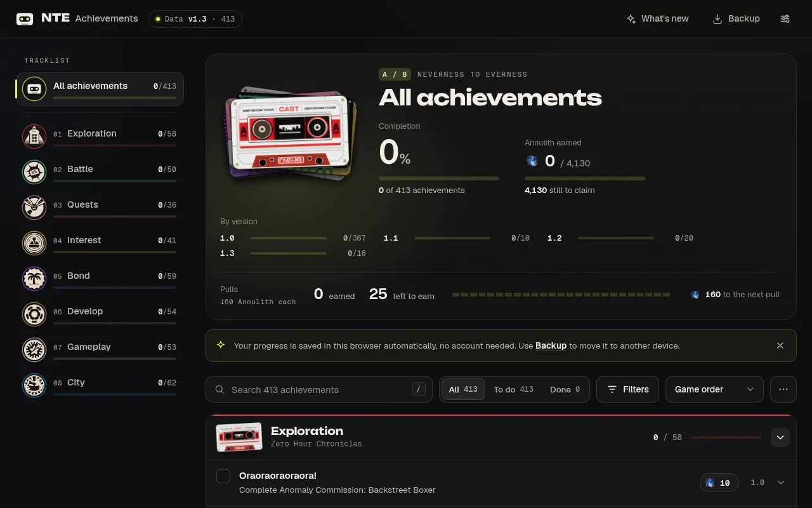Click the Exploration section cassette thumbnail
812x508 pixels.
pyautogui.click(x=239, y=438)
